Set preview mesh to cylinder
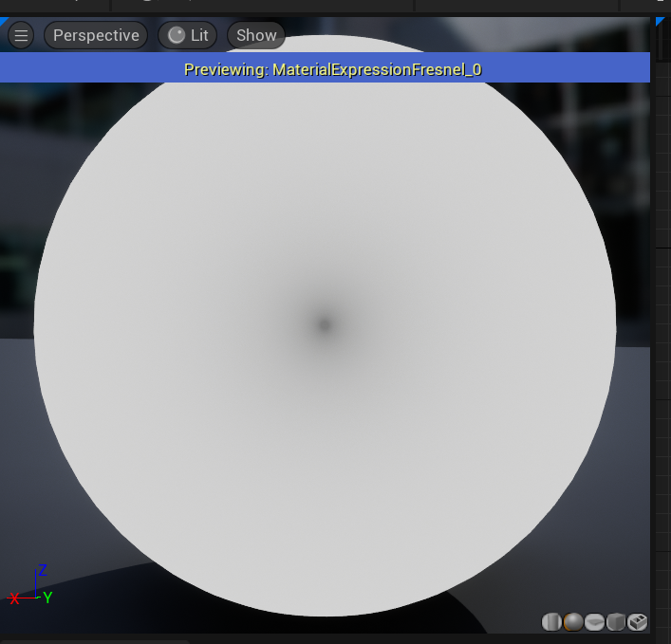The image size is (671, 644). [551, 622]
